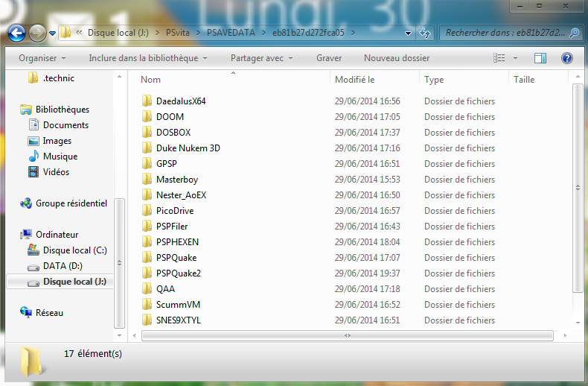Viewport: 588px width, 386px height.
Task: Expand arrow after eb81b27d272fca05 breadcrumb
Action: [354, 33]
